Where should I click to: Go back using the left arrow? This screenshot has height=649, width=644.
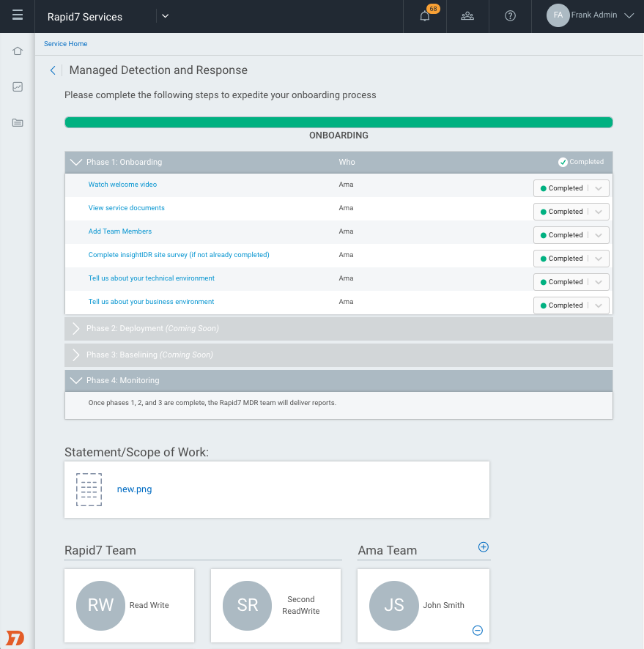click(x=53, y=70)
